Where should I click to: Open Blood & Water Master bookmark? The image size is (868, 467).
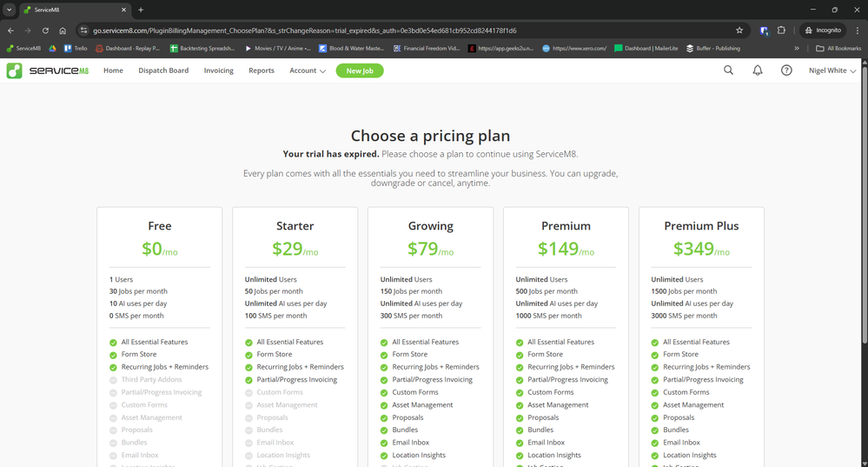coord(352,48)
